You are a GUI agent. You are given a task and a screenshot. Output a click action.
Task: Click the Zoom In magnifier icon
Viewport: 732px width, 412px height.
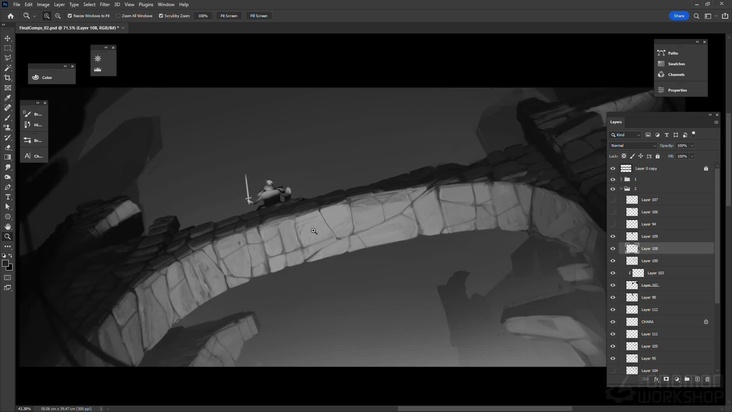[47, 16]
